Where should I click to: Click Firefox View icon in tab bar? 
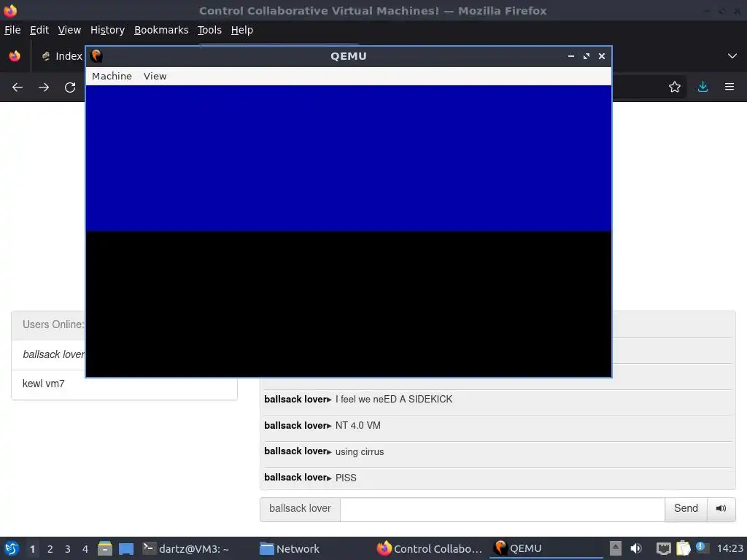(x=15, y=56)
